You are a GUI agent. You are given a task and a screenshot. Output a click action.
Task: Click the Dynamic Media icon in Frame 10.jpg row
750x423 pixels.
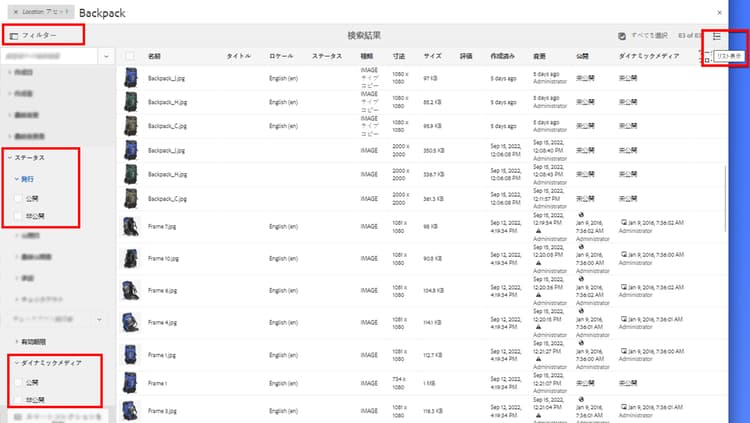pyautogui.click(x=623, y=255)
